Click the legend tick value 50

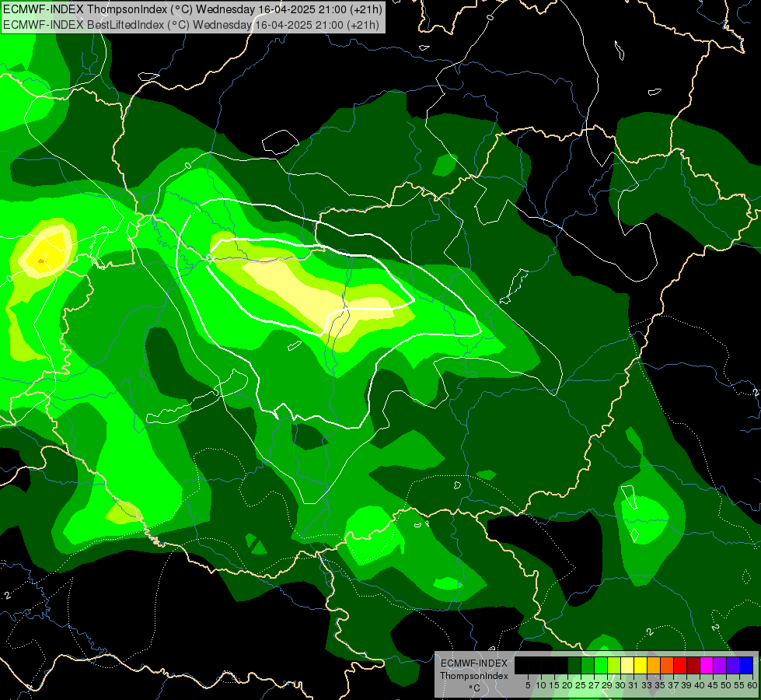point(727,685)
